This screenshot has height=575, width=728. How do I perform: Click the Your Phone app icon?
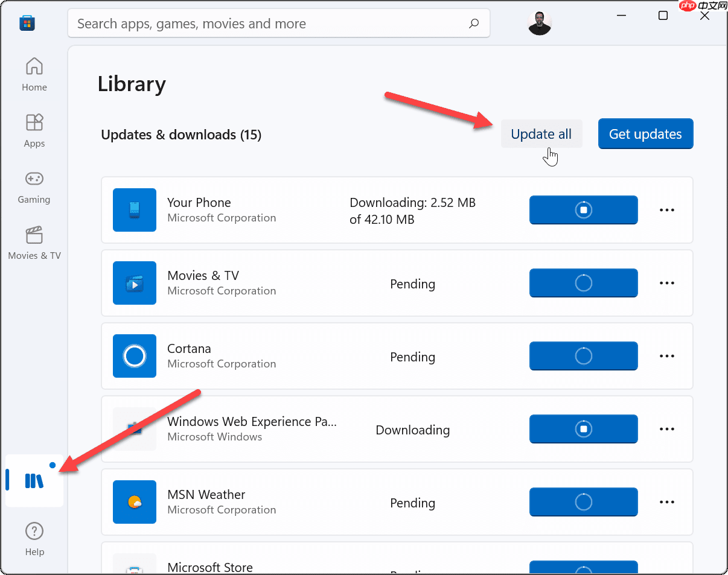[135, 210]
